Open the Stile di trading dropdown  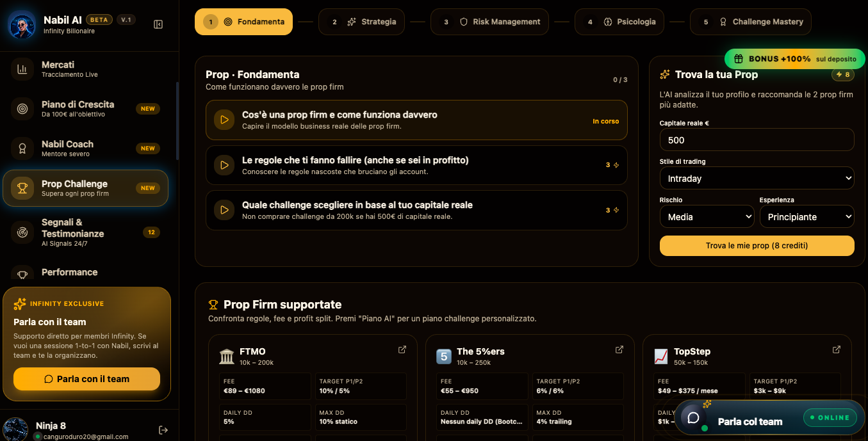tap(757, 179)
